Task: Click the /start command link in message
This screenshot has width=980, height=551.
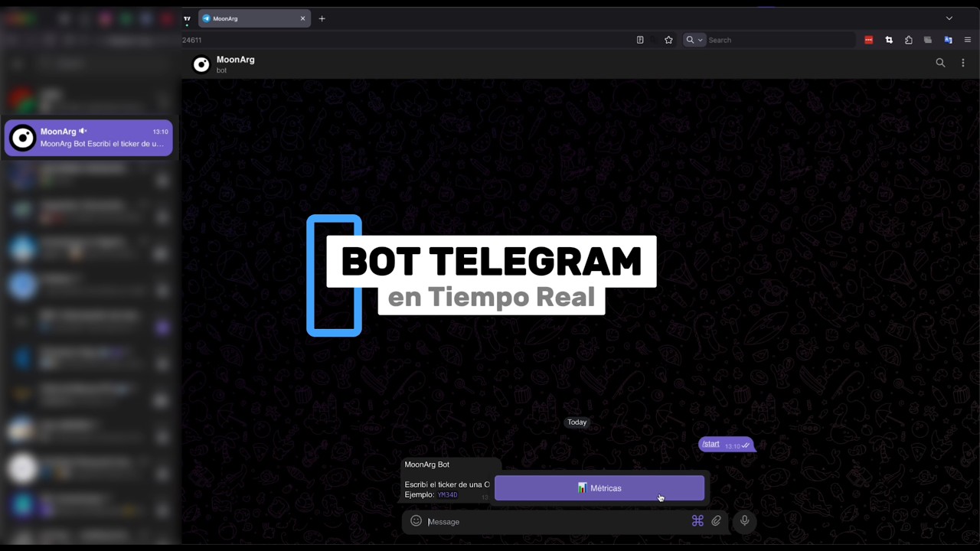Action: pos(710,444)
